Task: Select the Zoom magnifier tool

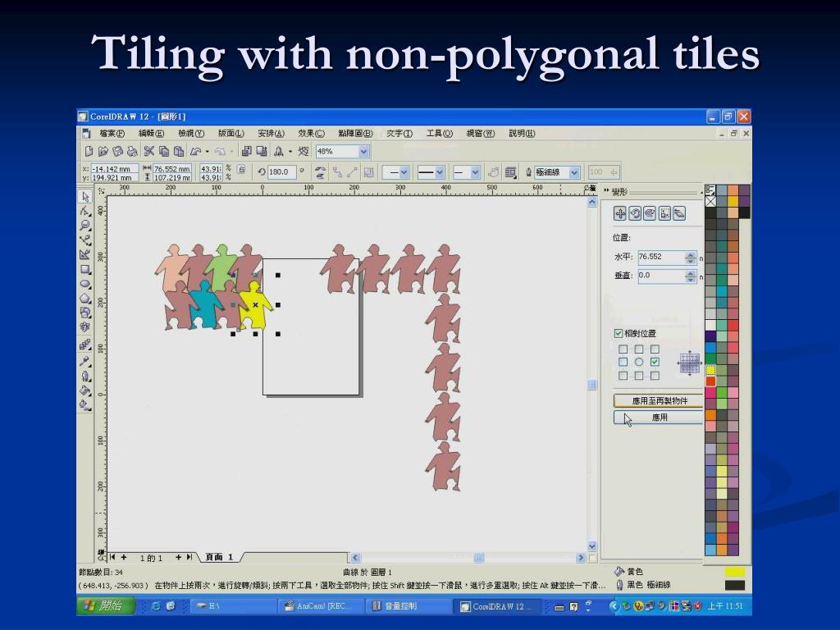Action: coord(85,226)
